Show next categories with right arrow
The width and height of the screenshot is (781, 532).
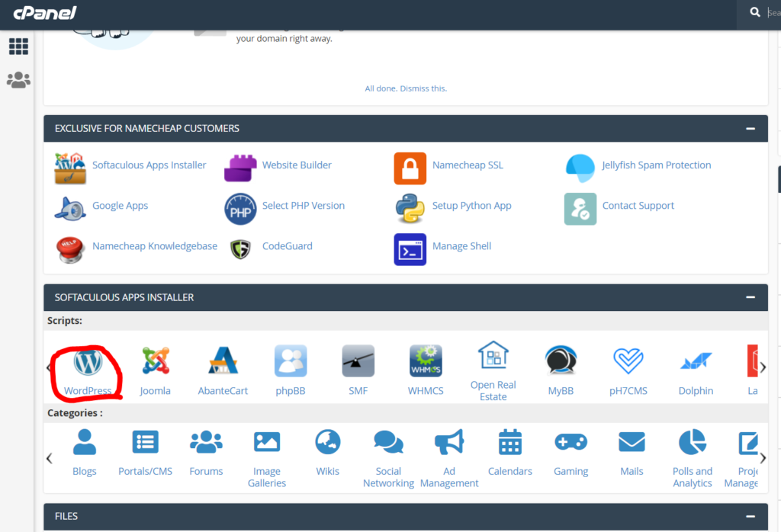click(763, 458)
